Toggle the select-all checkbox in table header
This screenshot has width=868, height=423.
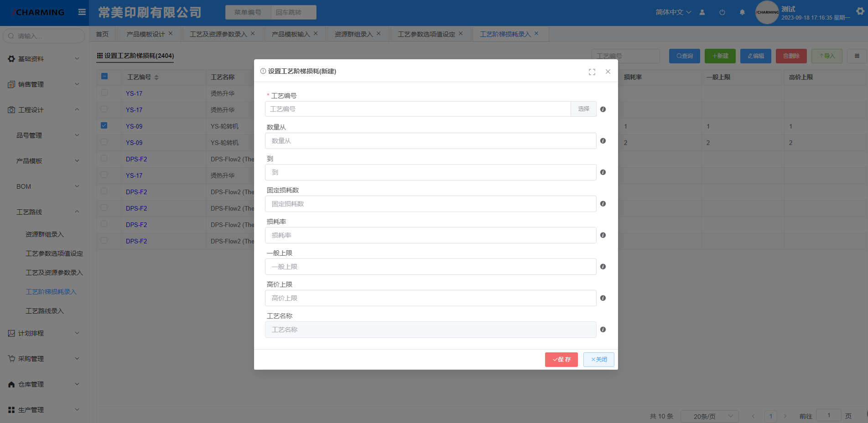tap(104, 76)
